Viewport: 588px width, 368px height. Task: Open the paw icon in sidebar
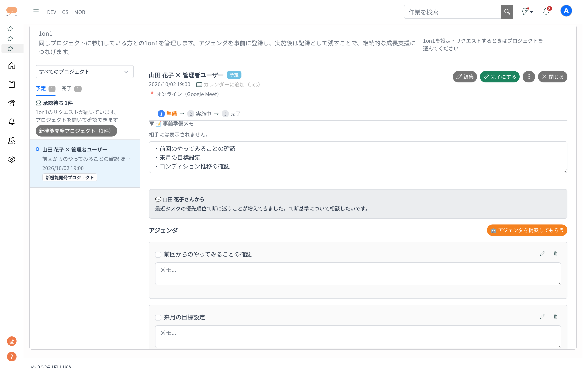[x=12, y=103]
